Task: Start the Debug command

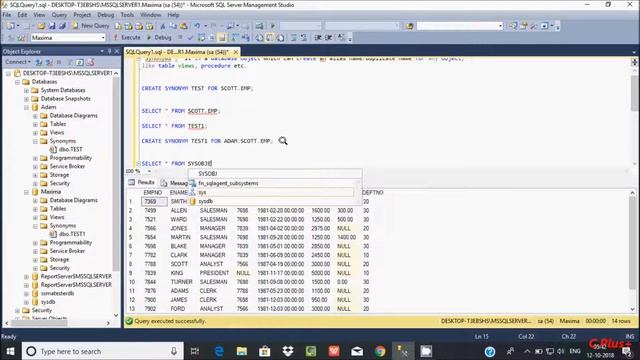Action: point(159,38)
